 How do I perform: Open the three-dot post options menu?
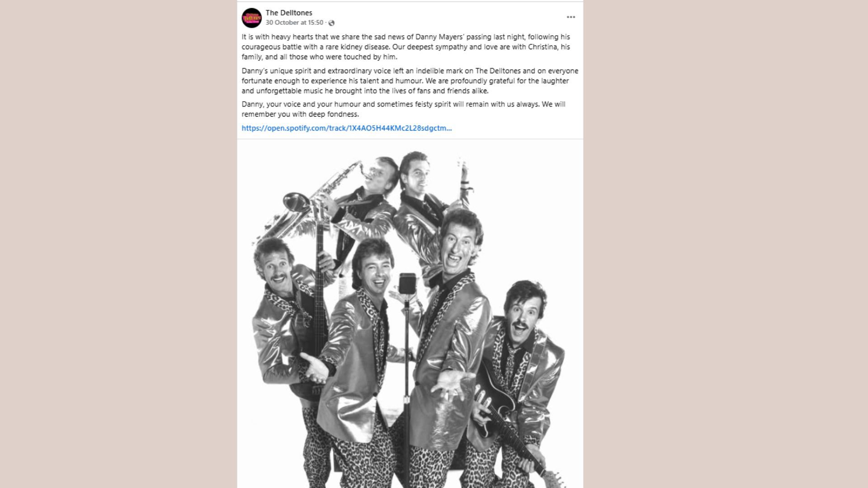(x=571, y=17)
